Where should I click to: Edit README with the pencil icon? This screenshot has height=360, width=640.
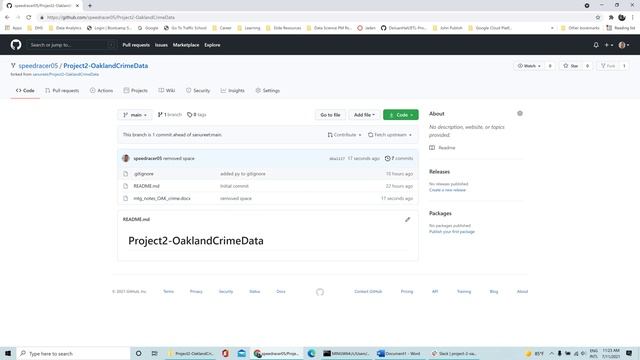coord(407,220)
